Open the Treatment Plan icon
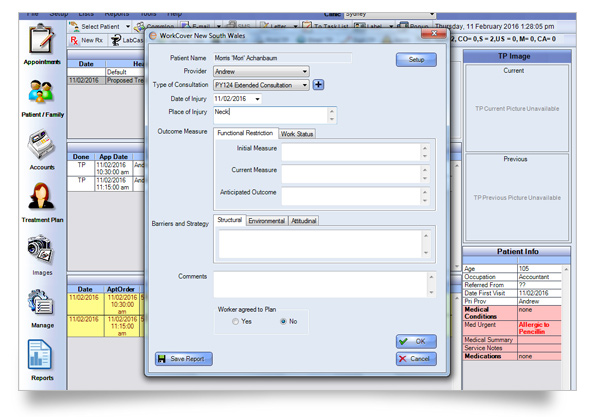593x417 pixels. (41, 197)
